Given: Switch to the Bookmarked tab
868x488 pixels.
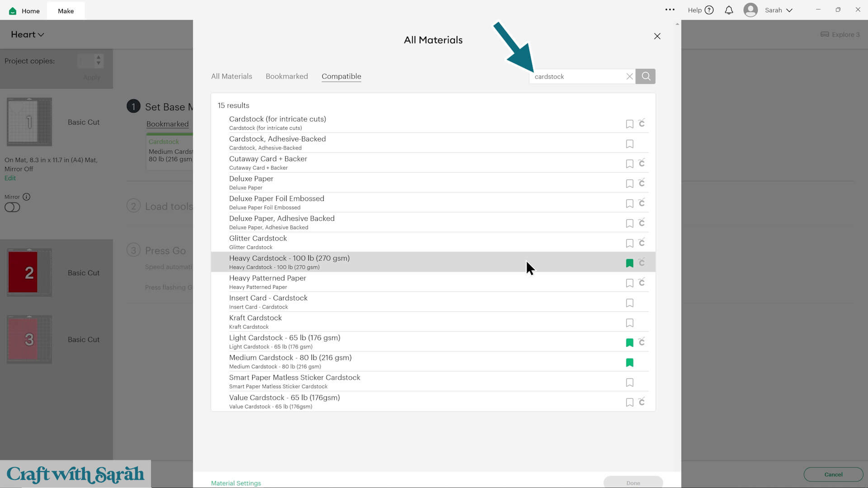Looking at the screenshot, I should point(287,76).
